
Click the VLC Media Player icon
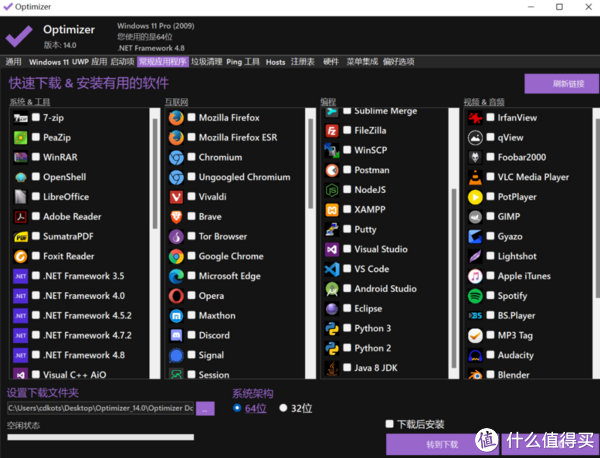tap(475, 177)
